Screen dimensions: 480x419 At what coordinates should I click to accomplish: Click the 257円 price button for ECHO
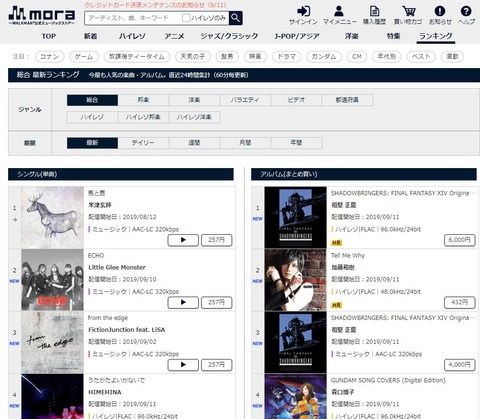click(x=217, y=302)
